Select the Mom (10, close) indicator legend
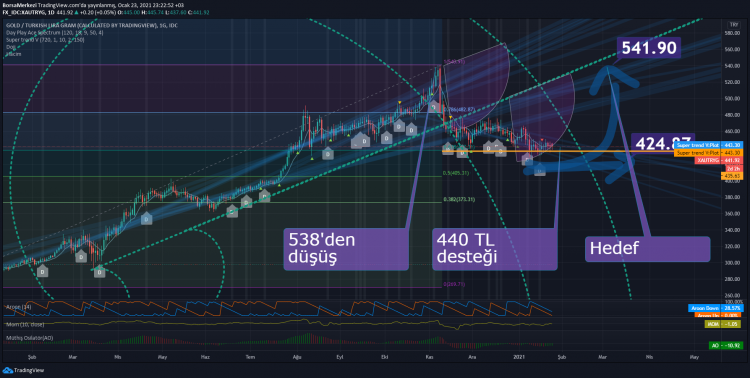Image resolution: width=750 pixels, height=378 pixels. point(25,324)
